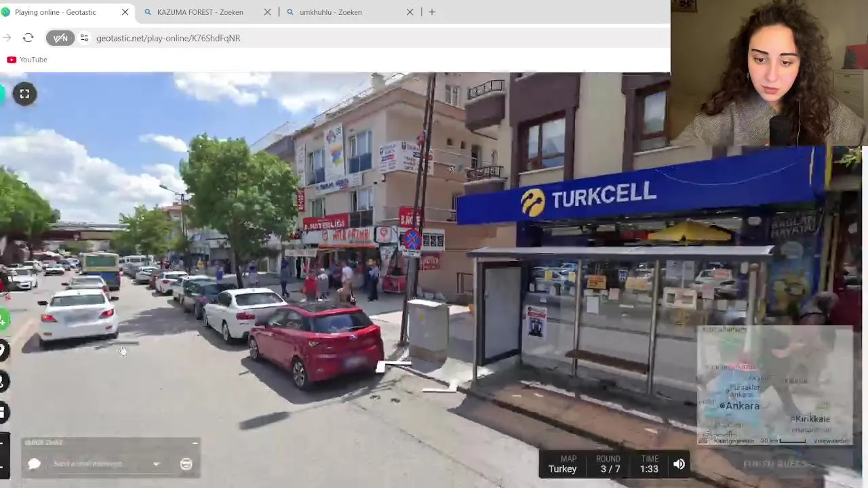
Task: Click Kırıkkale label on the mini map
Action: tap(812, 419)
